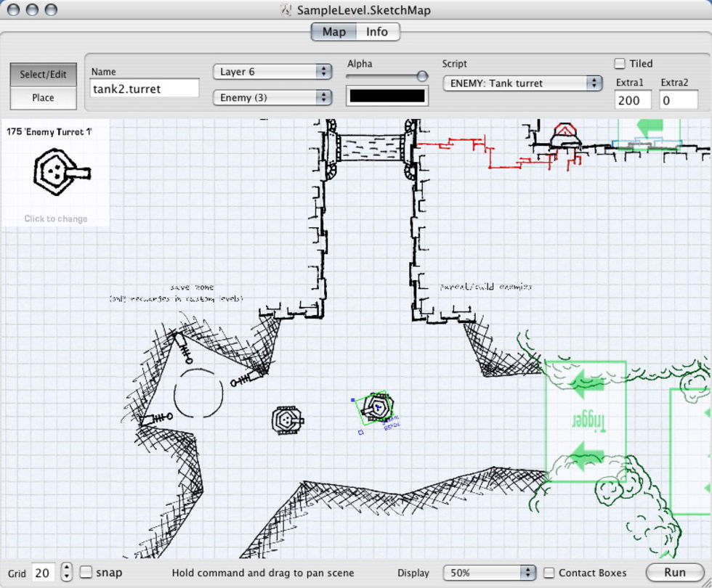Enable Contact Boxes display
712x588 pixels.
click(550, 573)
